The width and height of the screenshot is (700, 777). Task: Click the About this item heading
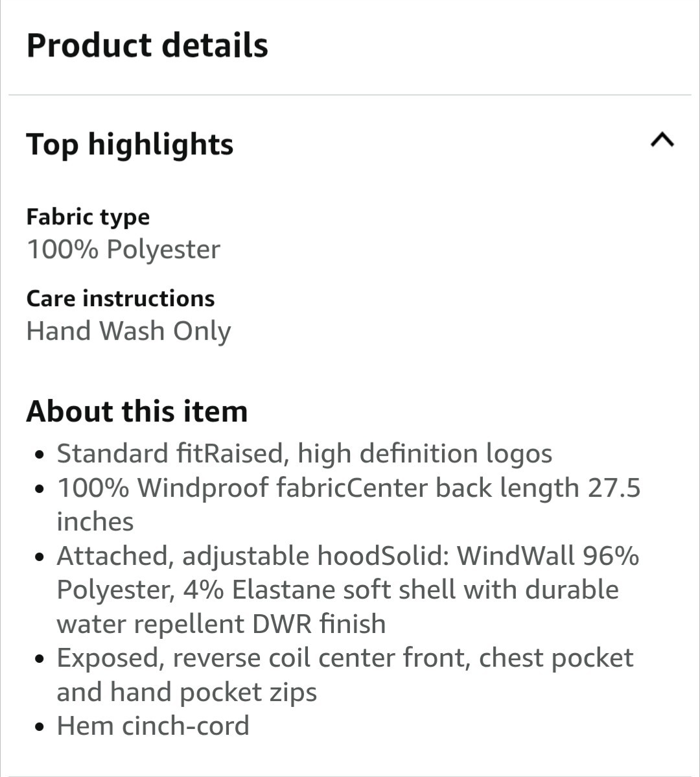point(137,412)
